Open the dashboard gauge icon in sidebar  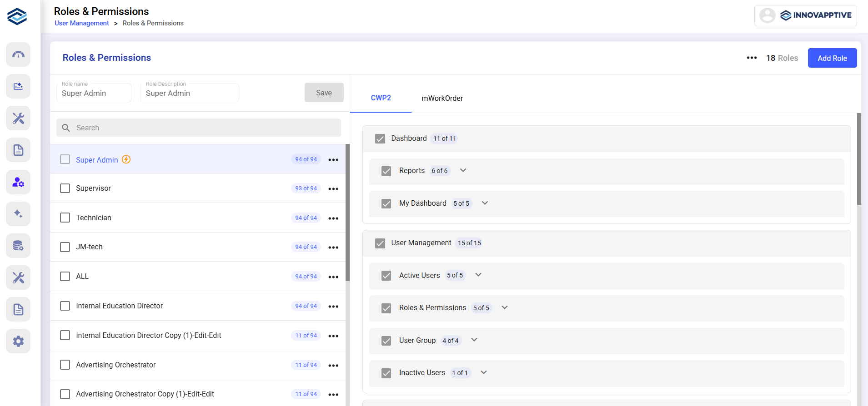(x=18, y=54)
